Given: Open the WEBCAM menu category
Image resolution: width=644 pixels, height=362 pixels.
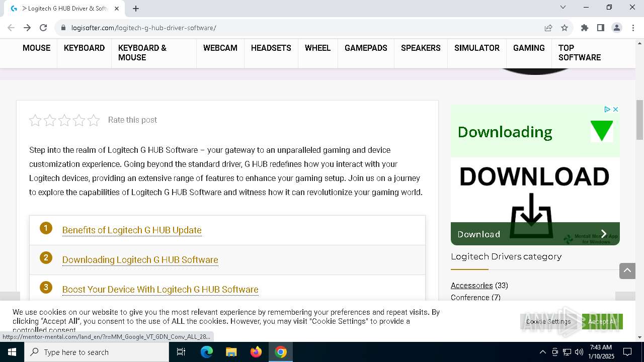Looking at the screenshot, I should 220,48.
